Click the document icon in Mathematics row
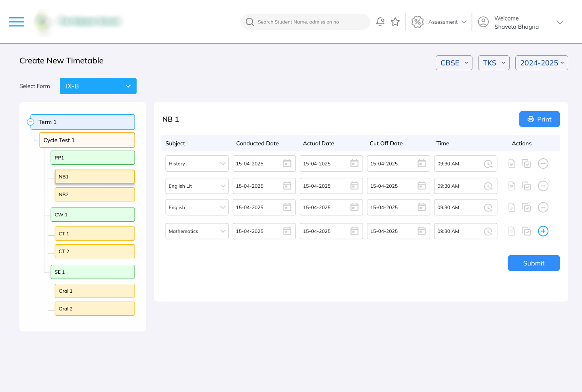This screenshot has height=392, width=582. tap(512, 231)
